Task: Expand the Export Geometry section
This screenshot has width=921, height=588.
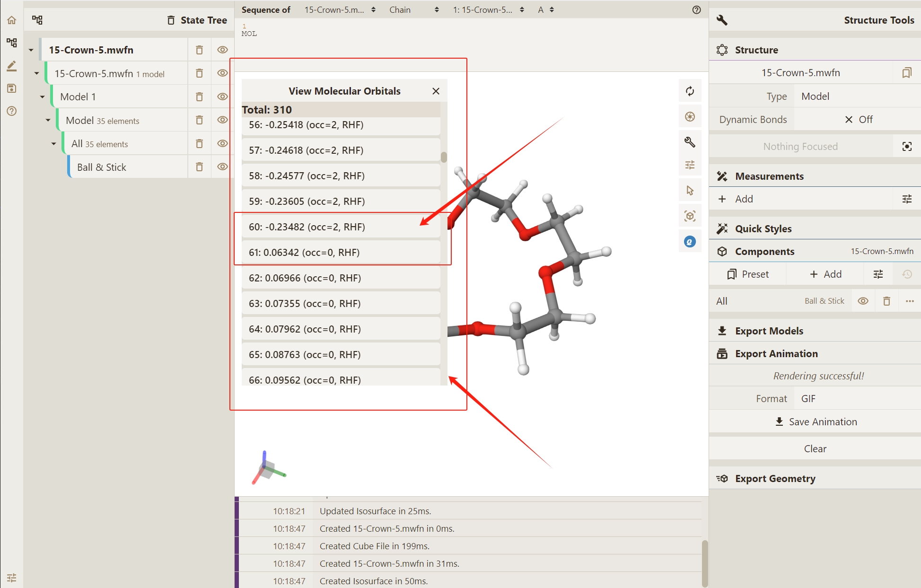Action: coord(775,479)
